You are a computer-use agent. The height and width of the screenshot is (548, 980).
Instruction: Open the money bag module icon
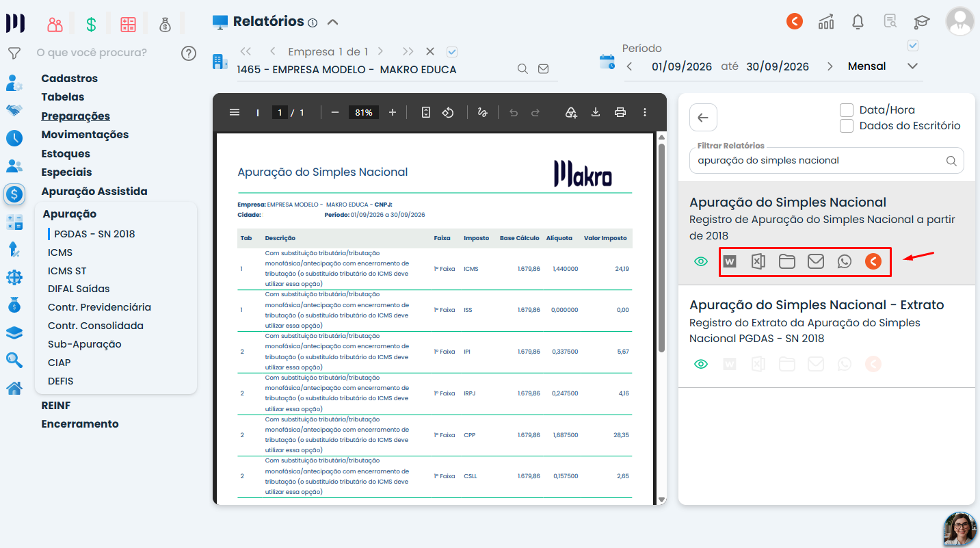[165, 25]
